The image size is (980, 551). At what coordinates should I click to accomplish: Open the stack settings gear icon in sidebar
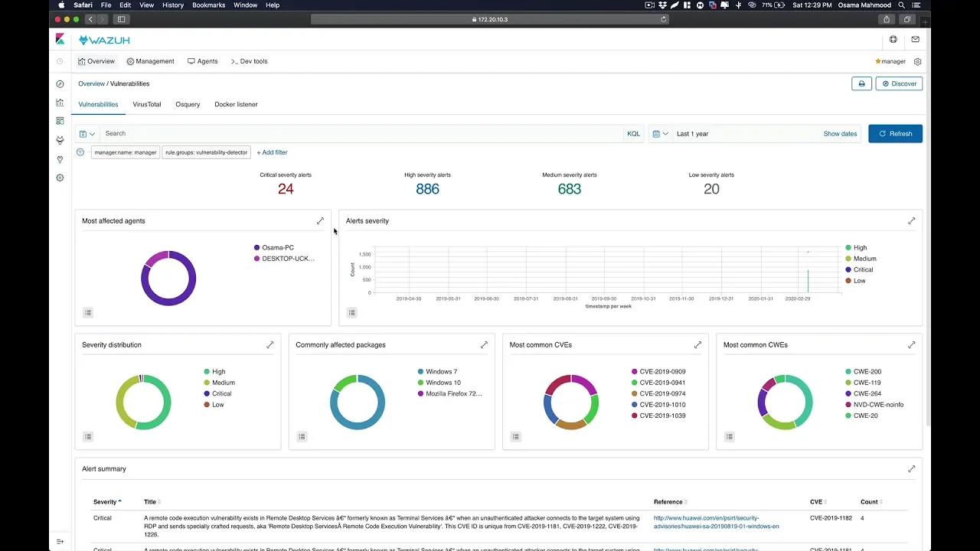coord(60,178)
